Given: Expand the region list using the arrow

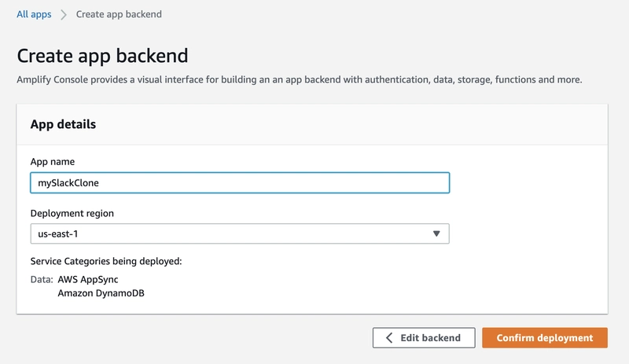Looking at the screenshot, I should pyautogui.click(x=437, y=233).
